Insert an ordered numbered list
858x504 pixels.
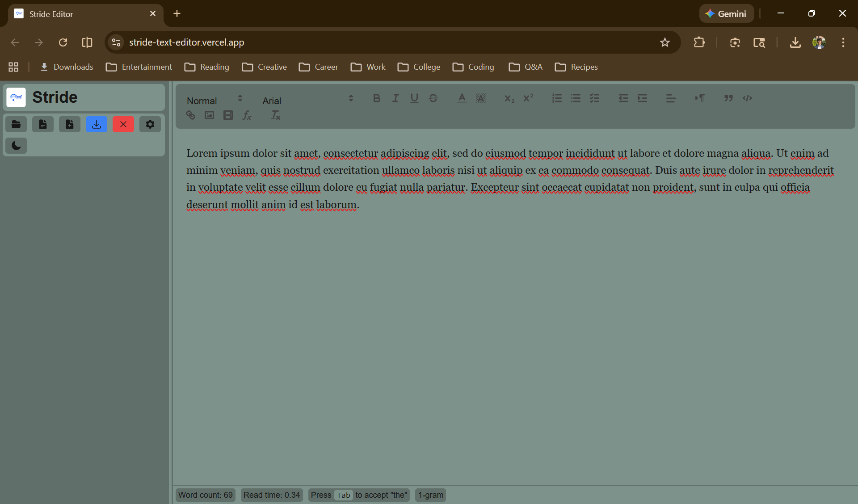coord(557,98)
